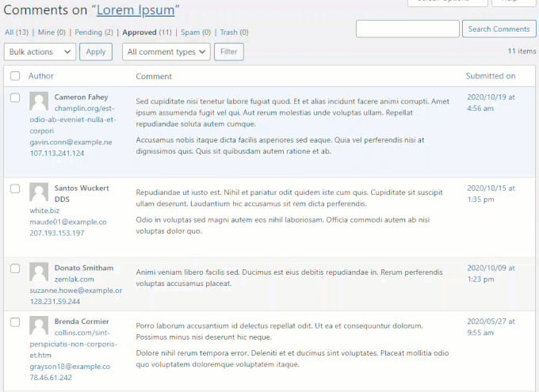
Task: Click suzanne.howe@example.or email link
Action: click(x=76, y=291)
